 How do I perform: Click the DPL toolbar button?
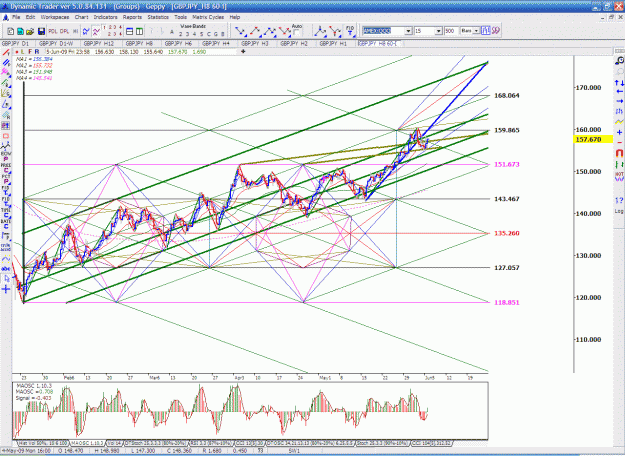pos(64,31)
